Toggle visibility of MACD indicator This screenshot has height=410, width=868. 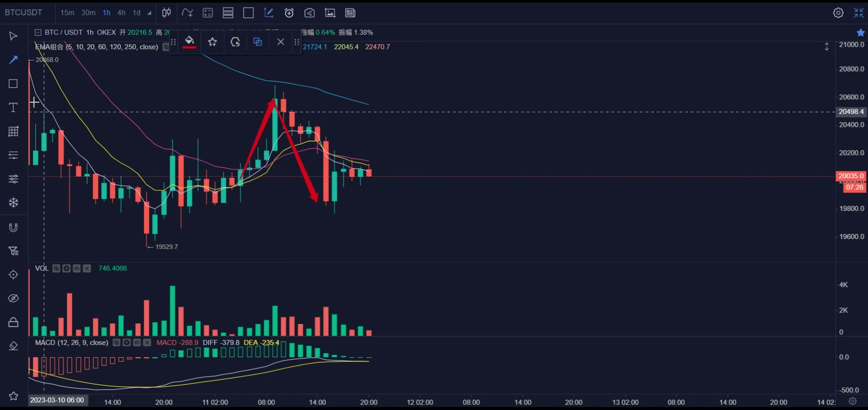pyautogui.click(x=116, y=342)
